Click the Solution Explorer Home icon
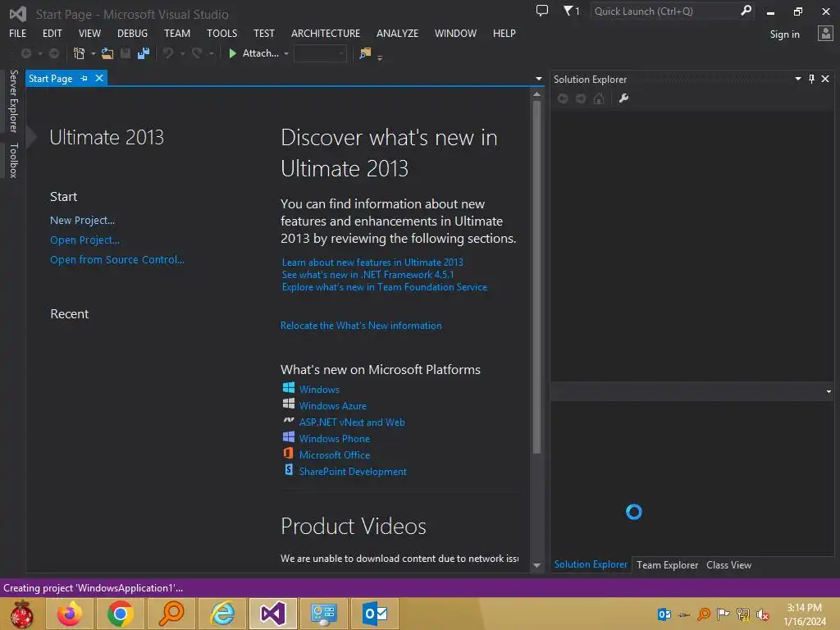The height and width of the screenshot is (630, 840). 599,98
